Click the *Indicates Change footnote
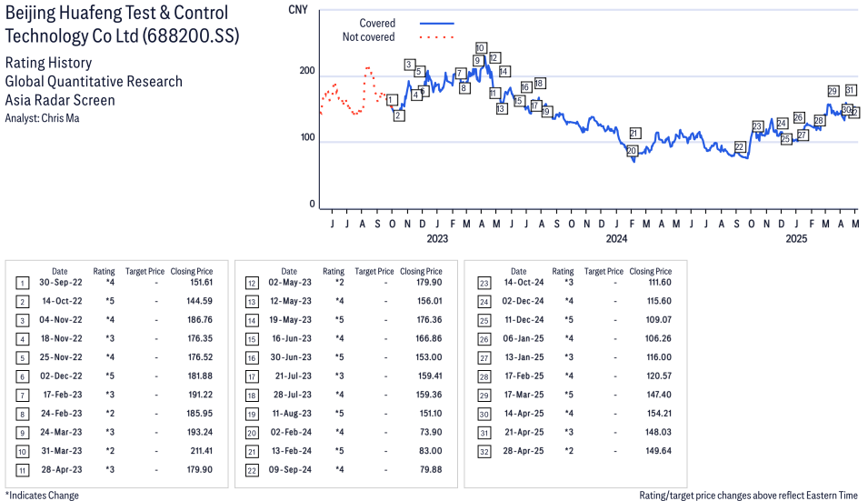868x501 pixels. coord(42,496)
